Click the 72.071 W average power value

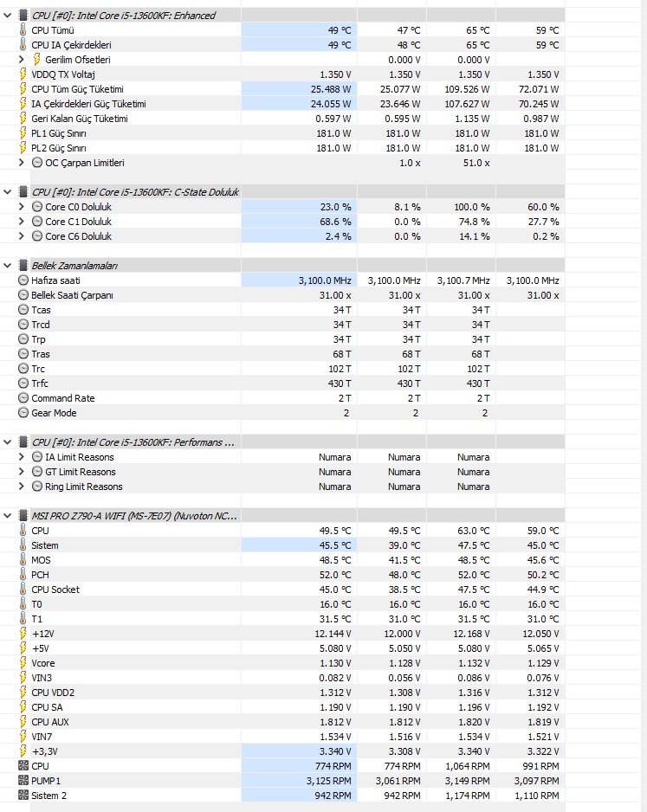coord(539,89)
